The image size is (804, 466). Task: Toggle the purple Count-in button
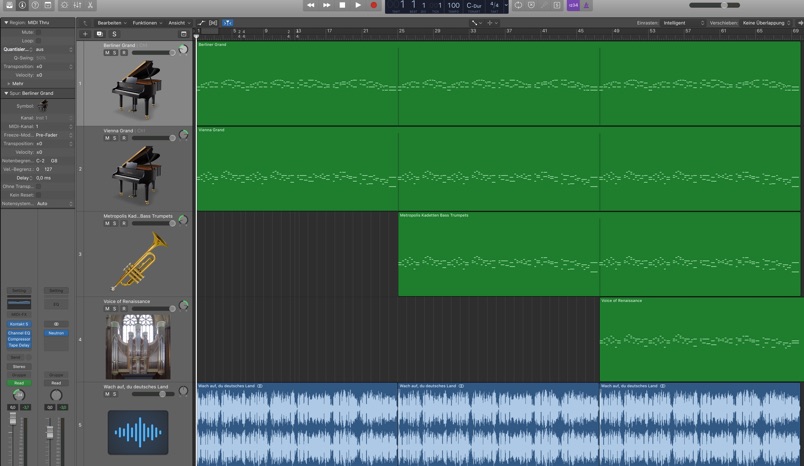pyautogui.click(x=573, y=5)
